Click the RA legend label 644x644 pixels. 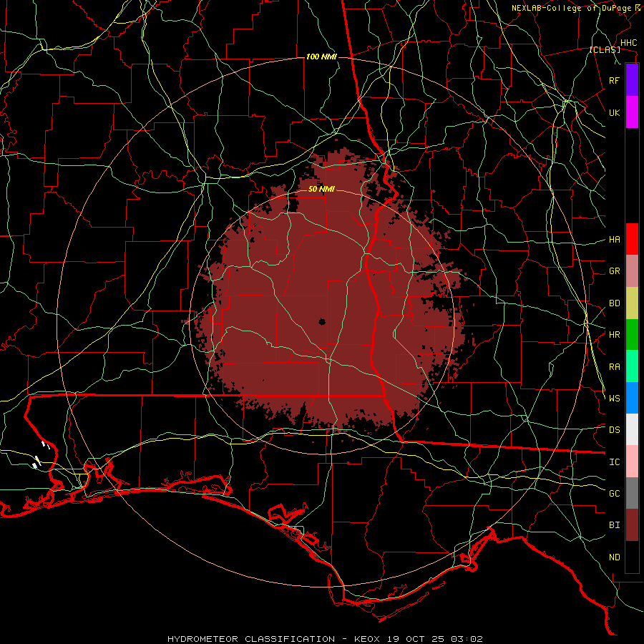614,367
